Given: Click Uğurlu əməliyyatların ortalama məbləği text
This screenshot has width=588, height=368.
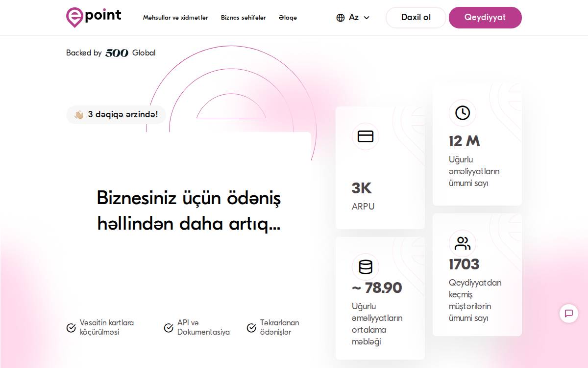Looking at the screenshot, I should pos(377,324).
